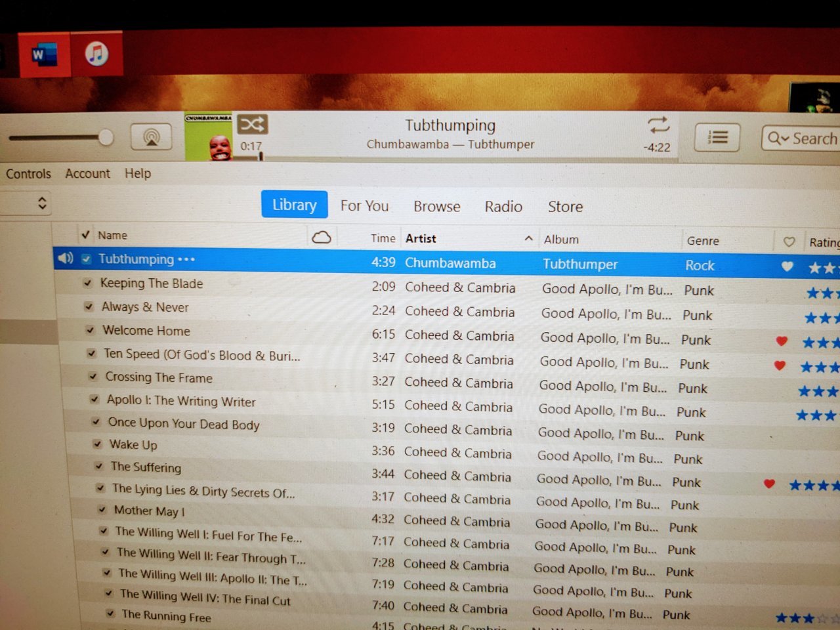This screenshot has height=630, width=840.
Task: Click the iCloud status column header
Action: pos(322,237)
